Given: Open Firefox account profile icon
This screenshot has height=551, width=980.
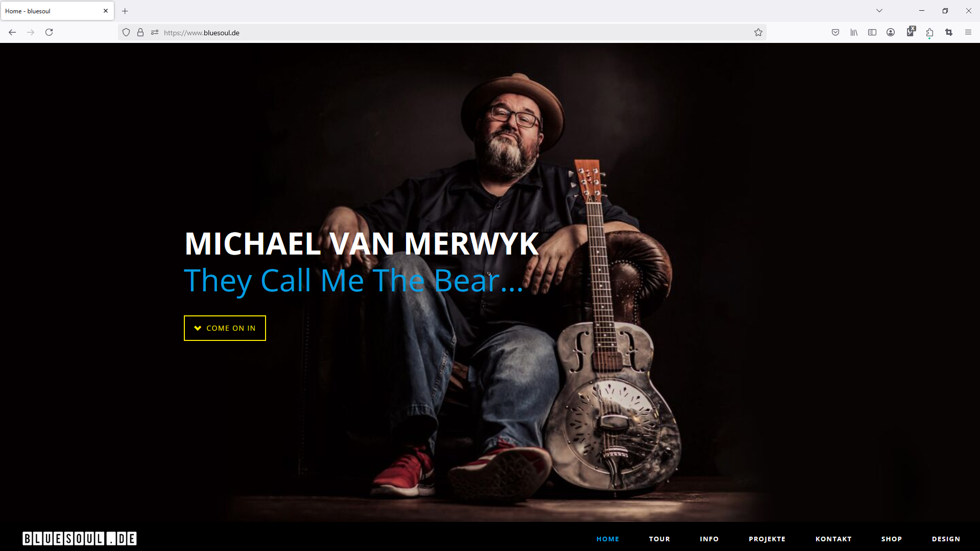Looking at the screenshot, I should coord(891,32).
